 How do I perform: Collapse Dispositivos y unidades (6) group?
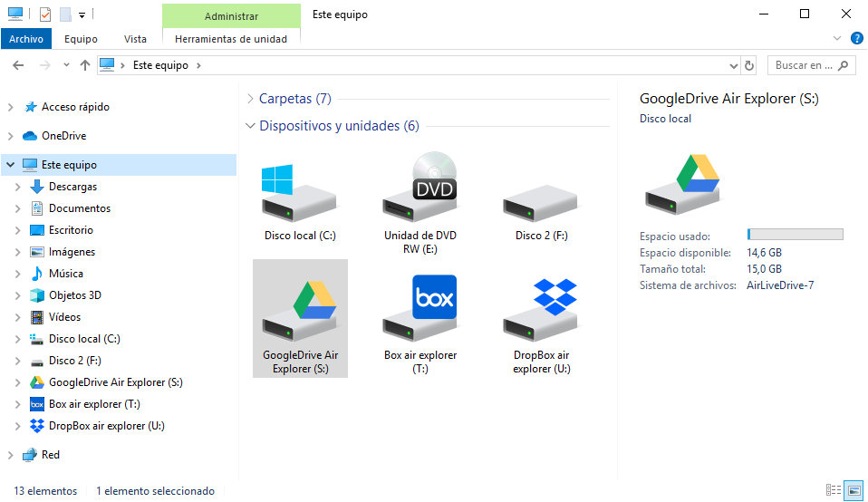click(250, 126)
